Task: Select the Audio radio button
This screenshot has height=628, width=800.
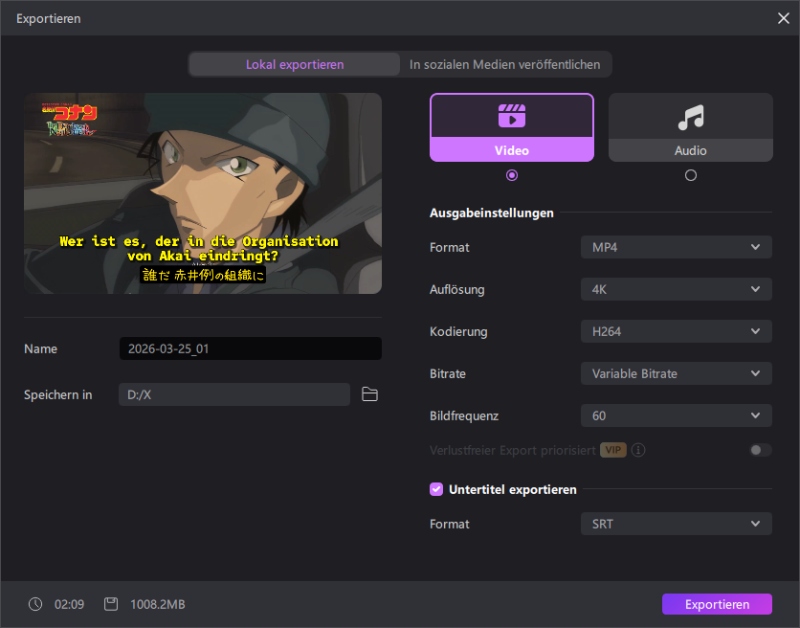Action: point(690,175)
